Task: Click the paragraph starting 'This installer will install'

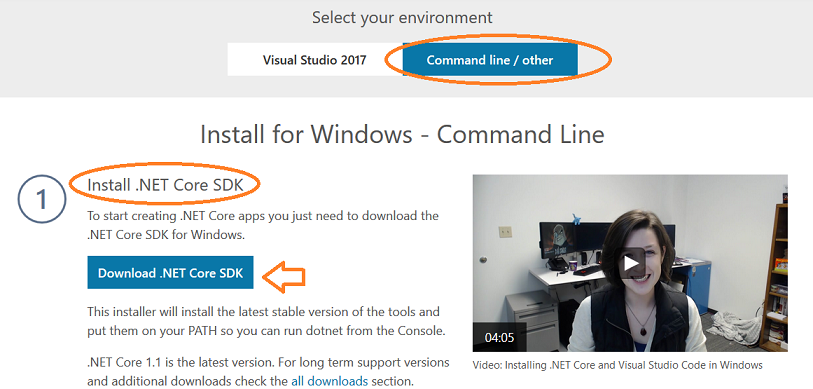Action: (x=267, y=321)
